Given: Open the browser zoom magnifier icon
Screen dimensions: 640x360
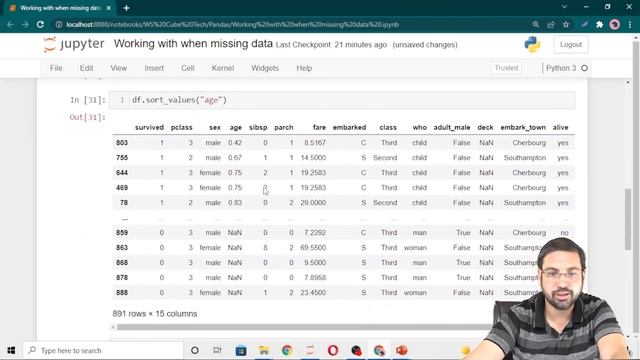Looking at the screenshot, I should 536,24.
